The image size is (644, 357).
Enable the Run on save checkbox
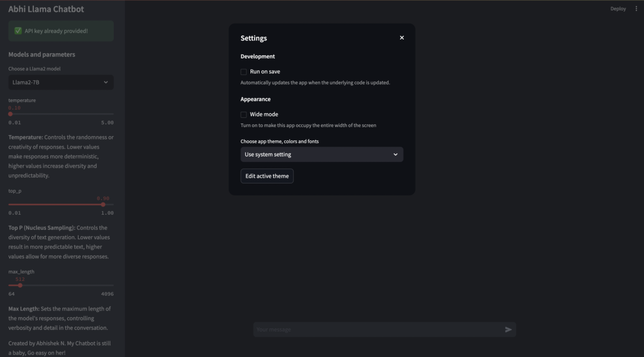(x=243, y=72)
